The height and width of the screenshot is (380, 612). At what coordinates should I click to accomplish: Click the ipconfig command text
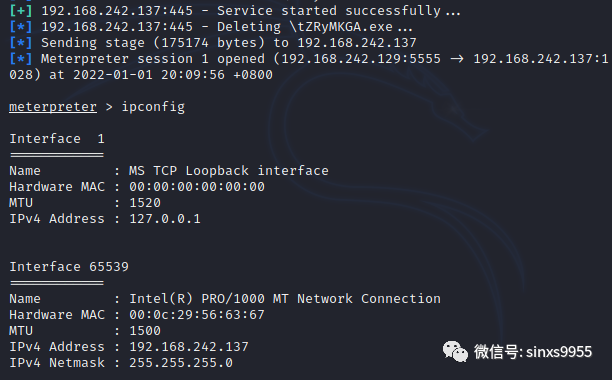(153, 107)
